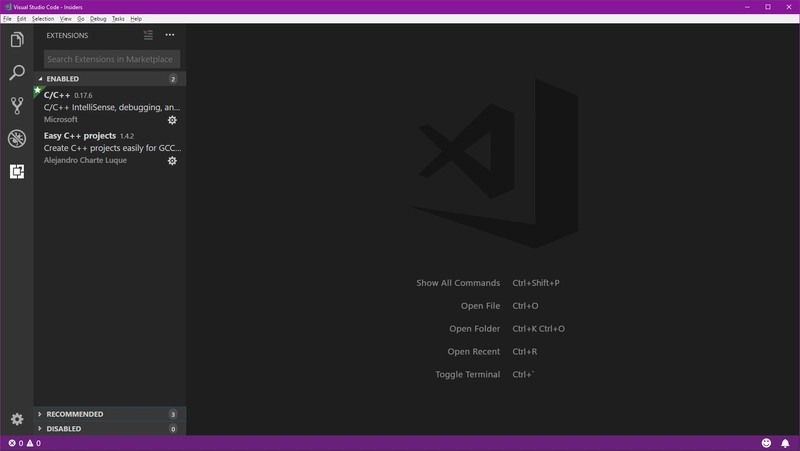Click in Search Extensions in Marketplace field
Screen dimensions: 800x451
[110, 59]
